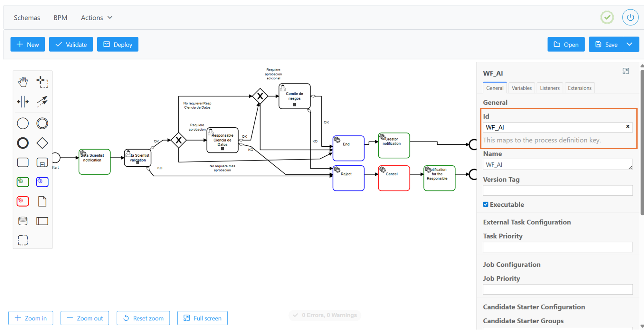Pick the Global Connect arrow tool
The image size is (644, 333).
coord(42,102)
